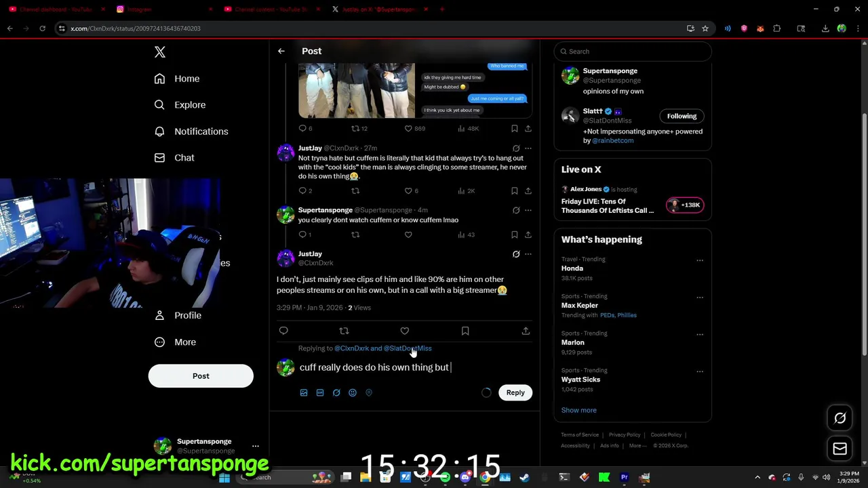This screenshot has height=488, width=868.
Task: Open the @rainbetcom link
Action: tap(613, 141)
